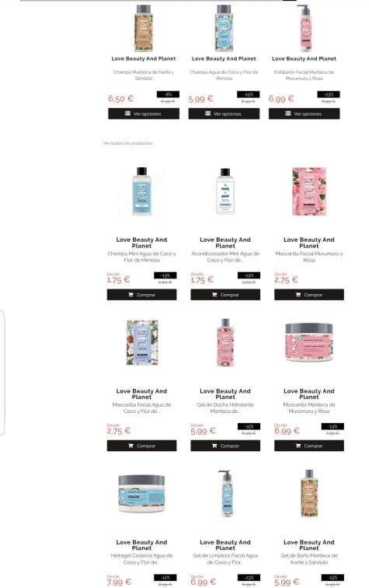
Task: Open the Acondicionador Mini product image
Action: 225,191
